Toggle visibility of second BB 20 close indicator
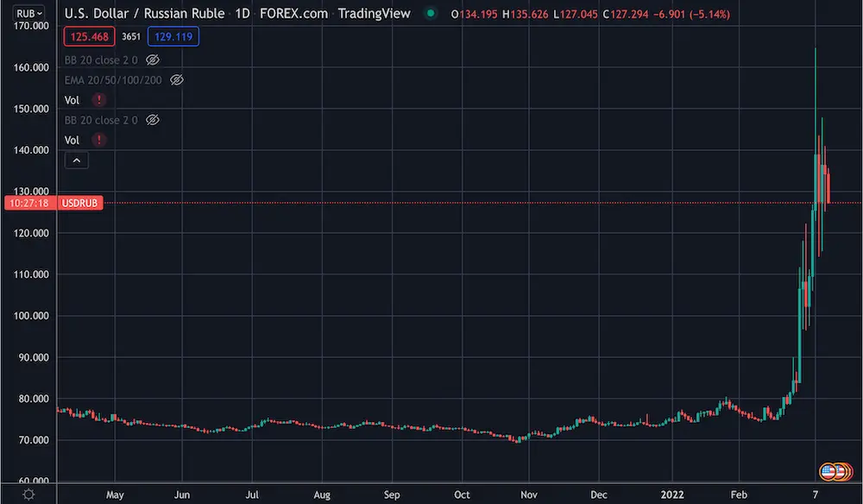863x504 pixels. [153, 120]
